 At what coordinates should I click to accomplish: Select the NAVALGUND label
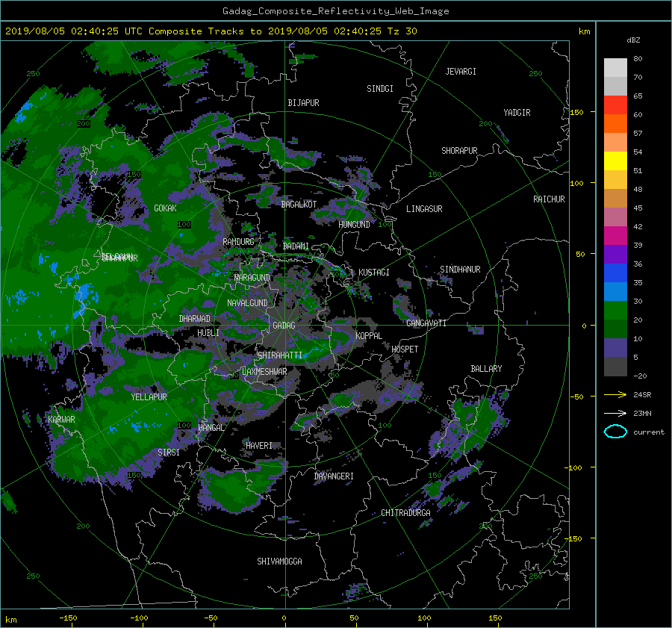(x=247, y=303)
